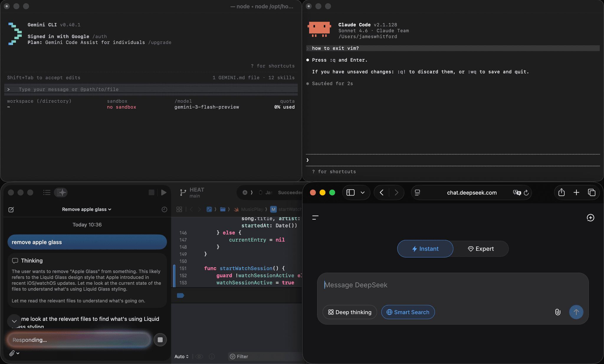Viewport: 604px width, 364px height.
Task: Click Gemini CLI message input prompt
Action: (151, 89)
